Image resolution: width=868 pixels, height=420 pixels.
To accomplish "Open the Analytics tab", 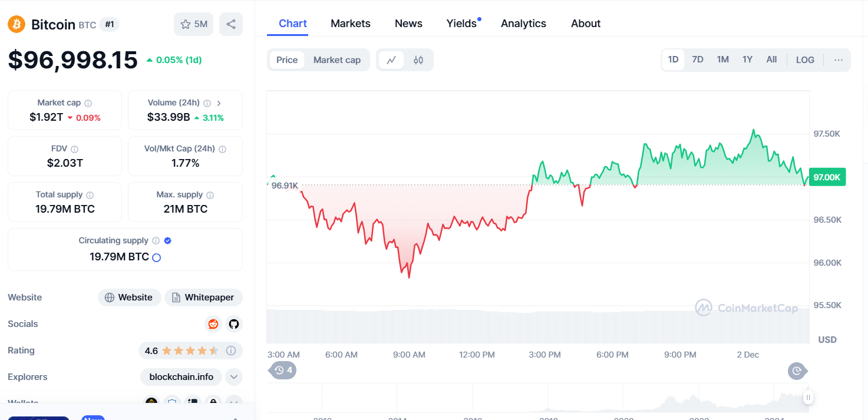I will coord(523,24).
